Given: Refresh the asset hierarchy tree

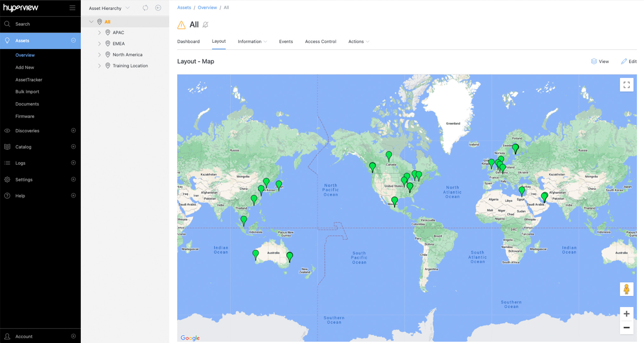Looking at the screenshot, I should [x=145, y=8].
